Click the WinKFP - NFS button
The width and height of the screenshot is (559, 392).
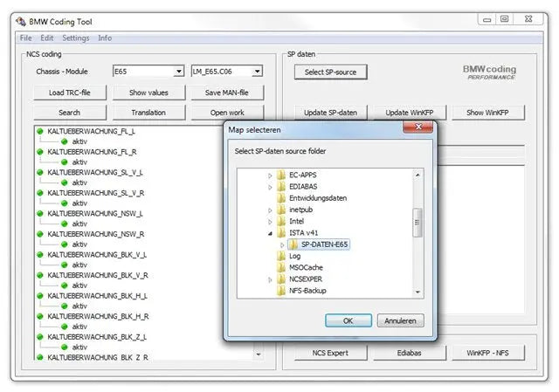[487, 353]
